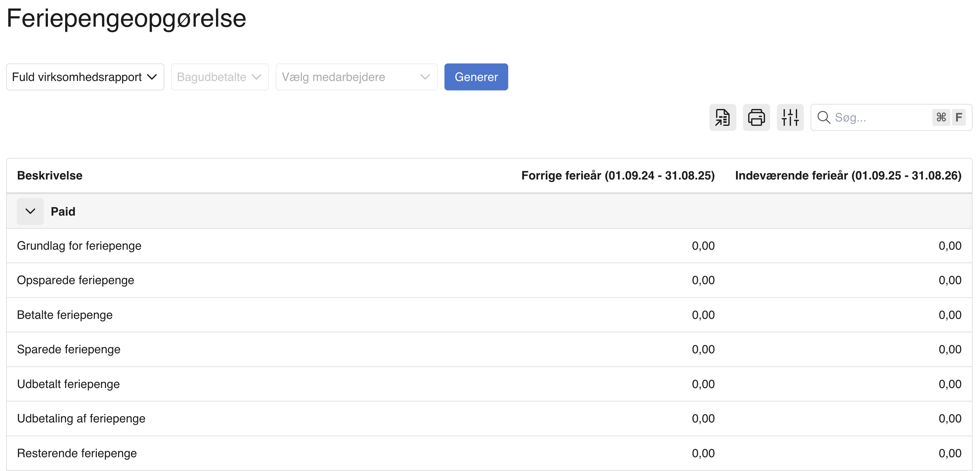Click the Forrige ferieår column header

618,175
